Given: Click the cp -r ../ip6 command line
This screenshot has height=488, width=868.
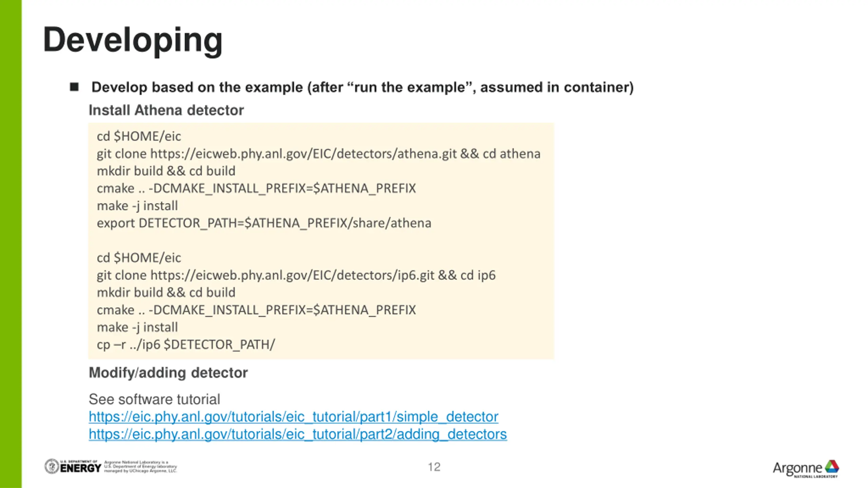Looking at the screenshot, I should (186, 345).
